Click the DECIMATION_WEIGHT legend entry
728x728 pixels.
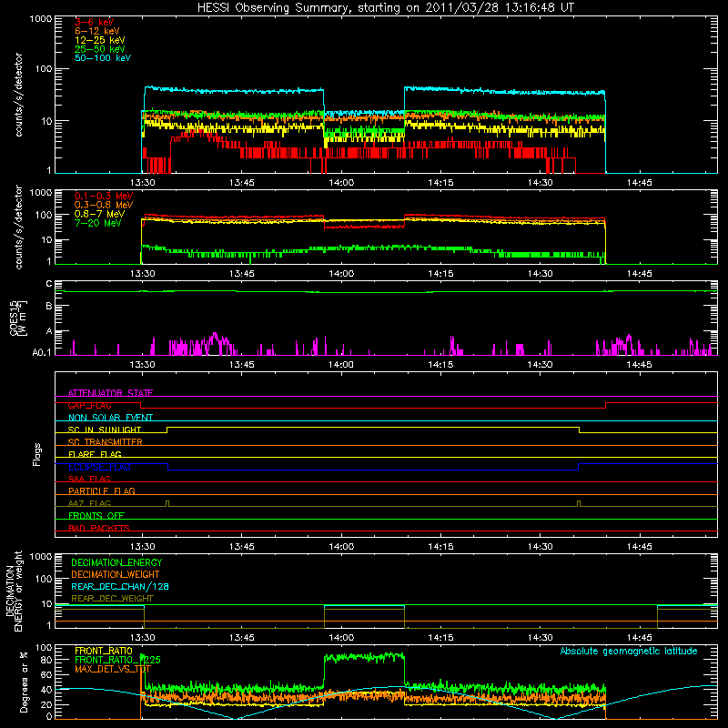(116, 574)
